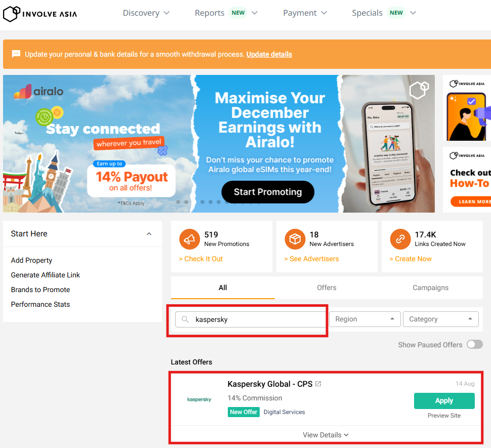The height and width of the screenshot is (448, 491).
Task: Click the green Apply button
Action: (x=444, y=400)
